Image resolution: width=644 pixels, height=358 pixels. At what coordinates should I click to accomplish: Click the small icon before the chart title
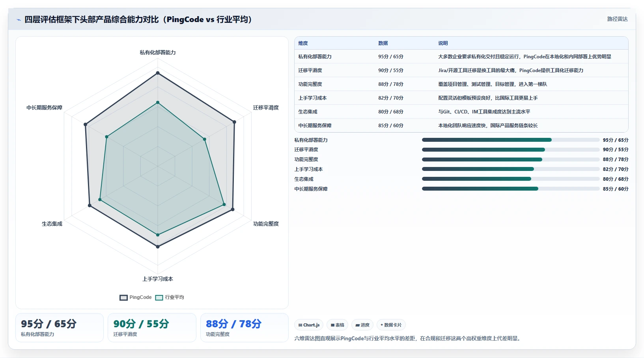coord(19,20)
